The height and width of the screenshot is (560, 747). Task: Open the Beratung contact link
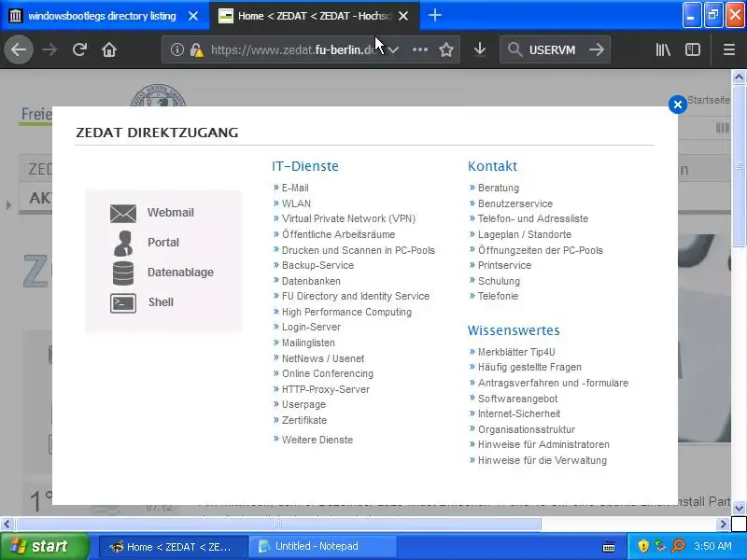coord(499,188)
